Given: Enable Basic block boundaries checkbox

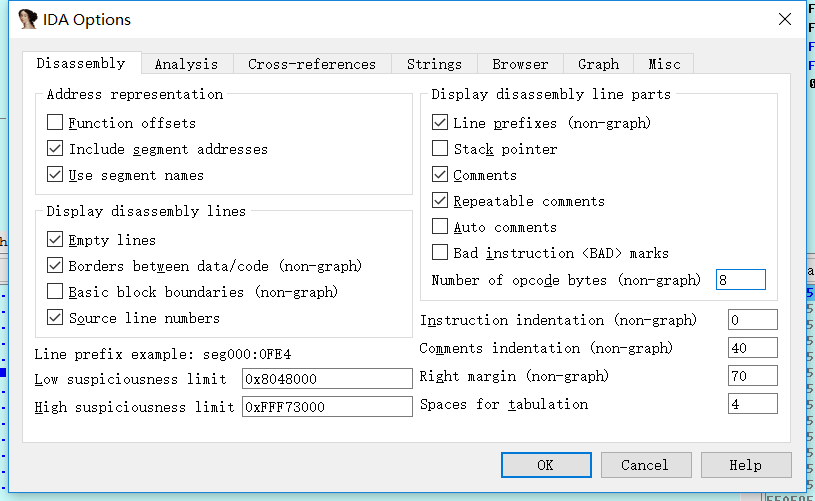Looking at the screenshot, I should [x=55, y=292].
